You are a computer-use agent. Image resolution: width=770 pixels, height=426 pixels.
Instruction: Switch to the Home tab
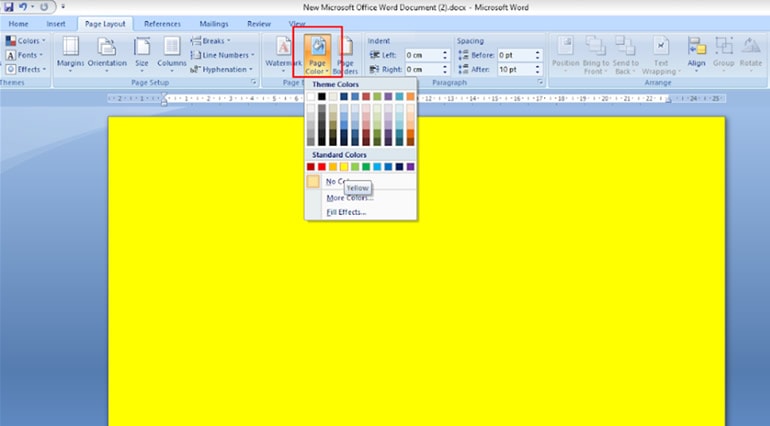[x=18, y=24]
